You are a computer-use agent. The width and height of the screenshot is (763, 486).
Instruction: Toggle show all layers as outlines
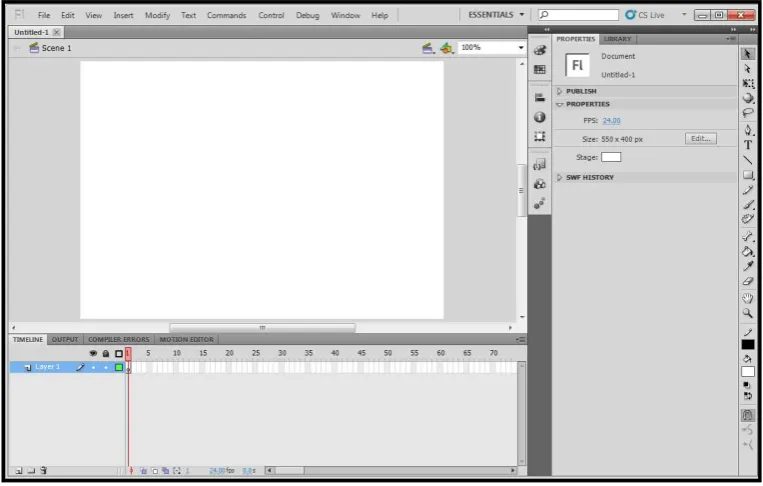(119, 353)
